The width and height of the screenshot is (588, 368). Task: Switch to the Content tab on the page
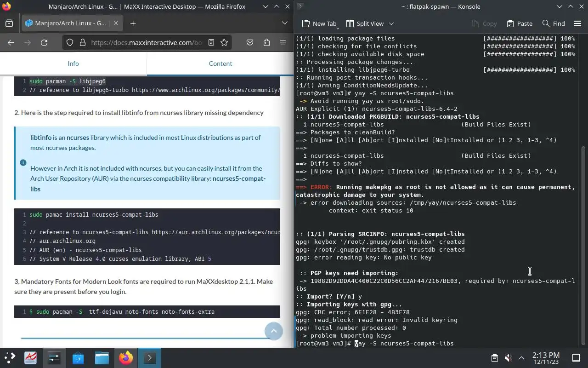point(220,63)
